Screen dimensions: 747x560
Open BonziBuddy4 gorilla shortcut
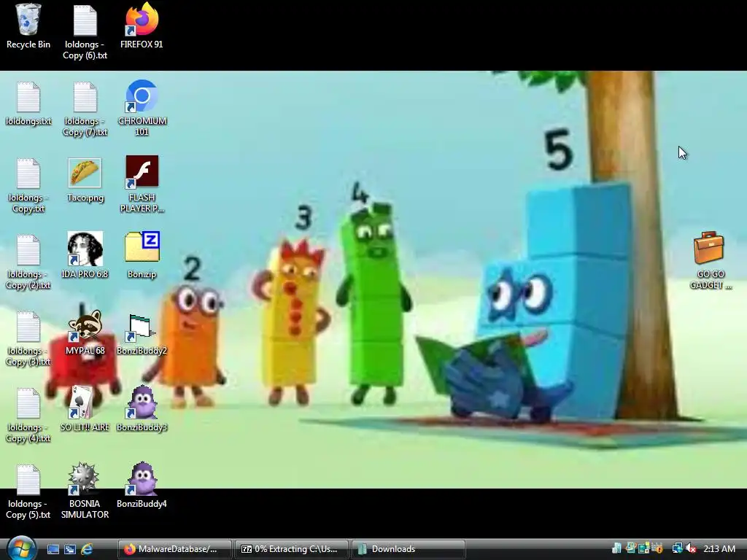coord(142,486)
